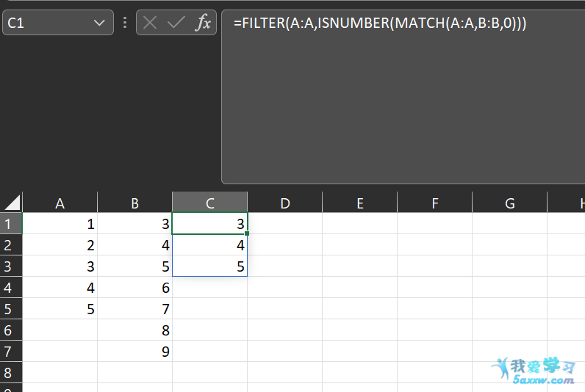Screen dimensions: 585x392
Task: Expand the Name Box dropdown arrow
Action: point(99,23)
